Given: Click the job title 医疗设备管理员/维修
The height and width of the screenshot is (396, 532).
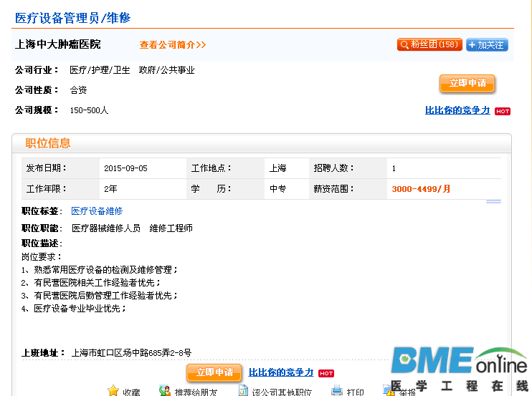Looking at the screenshot, I should point(72,18).
